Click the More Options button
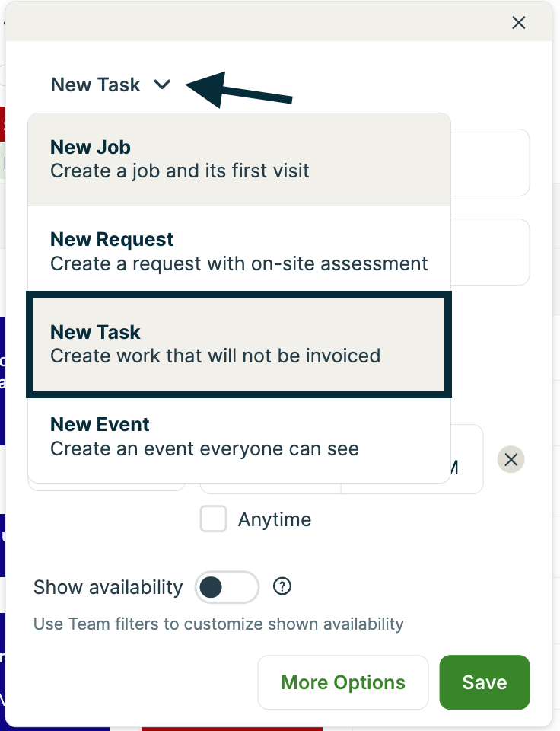The image size is (560, 731). [x=343, y=682]
